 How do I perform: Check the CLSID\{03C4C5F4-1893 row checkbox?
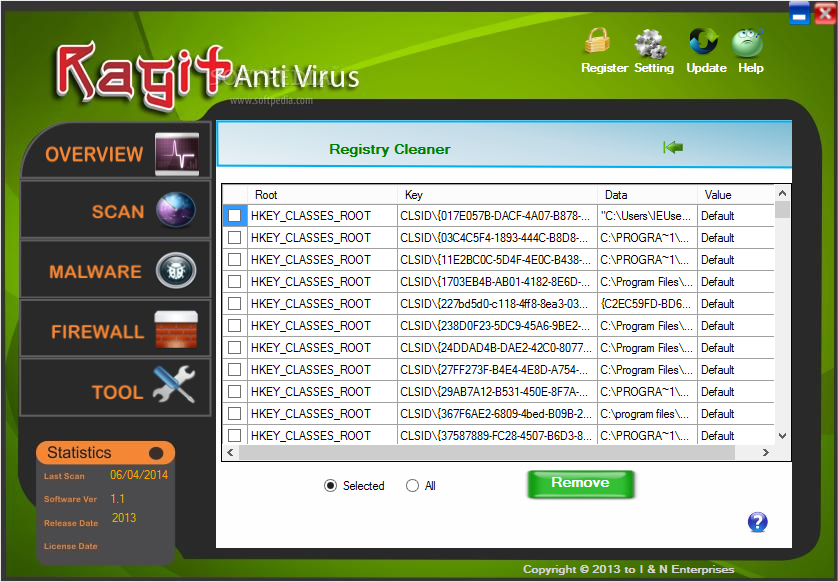(235, 237)
